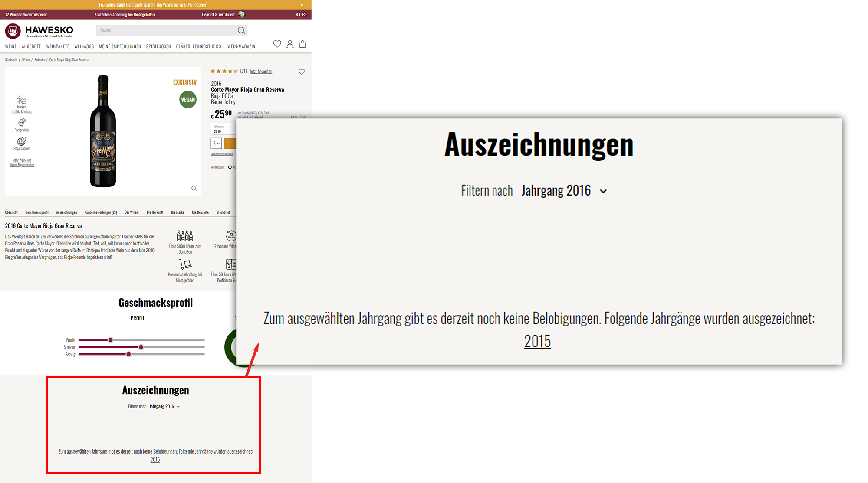Open the WEINE menu
The width and height of the screenshot is (868, 483).
coord(11,46)
